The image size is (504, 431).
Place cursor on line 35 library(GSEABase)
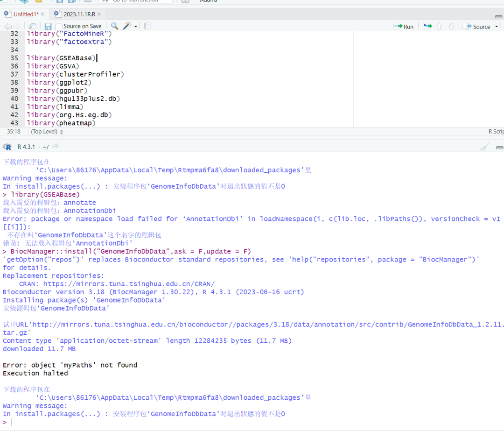pyautogui.click(x=62, y=58)
